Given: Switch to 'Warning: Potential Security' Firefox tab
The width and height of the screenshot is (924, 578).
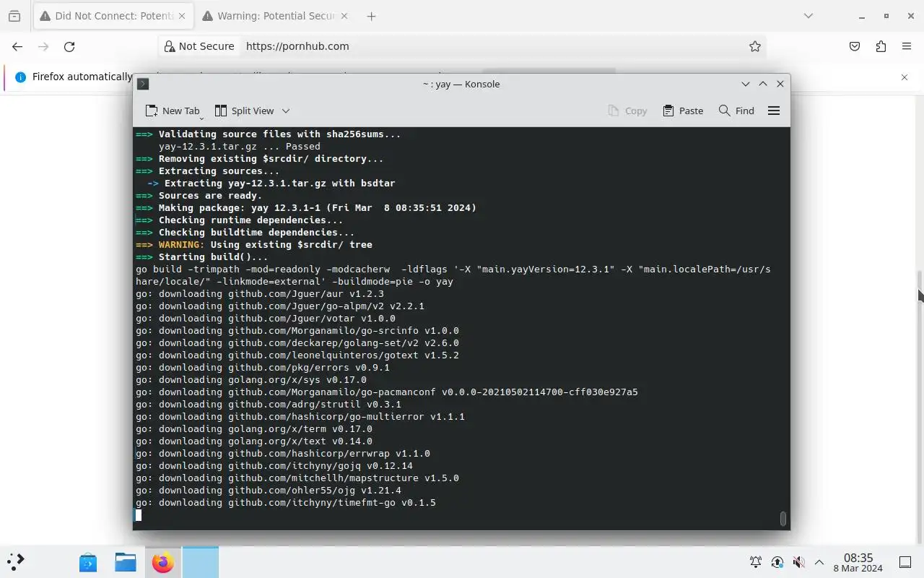Looking at the screenshot, I should click(x=276, y=16).
